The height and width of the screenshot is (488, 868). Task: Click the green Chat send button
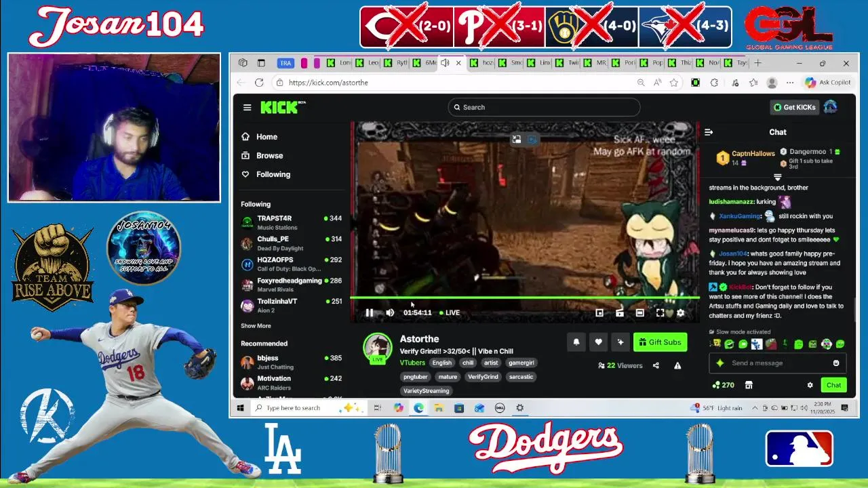pyautogui.click(x=833, y=385)
